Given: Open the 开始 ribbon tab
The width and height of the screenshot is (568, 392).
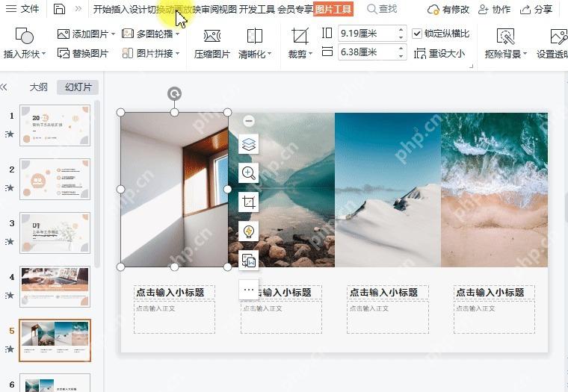Looking at the screenshot, I should [x=102, y=9].
